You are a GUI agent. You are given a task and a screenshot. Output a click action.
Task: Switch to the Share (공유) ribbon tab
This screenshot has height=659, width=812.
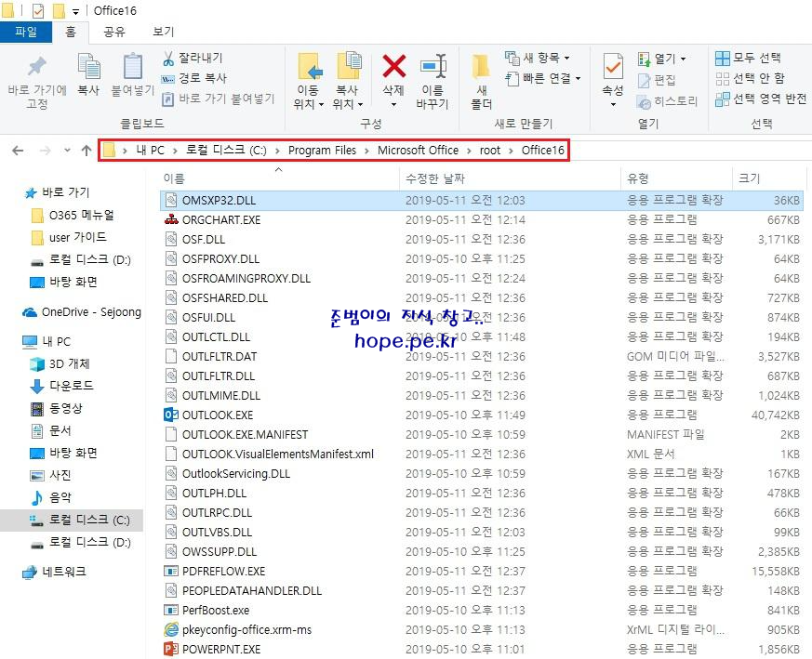114,33
